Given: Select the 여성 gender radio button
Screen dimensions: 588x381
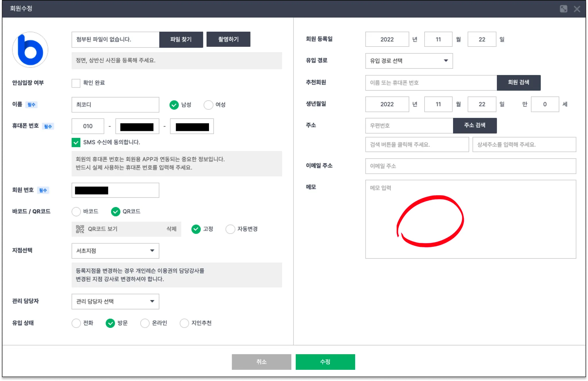Looking at the screenshot, I should (x=208, y=105).
